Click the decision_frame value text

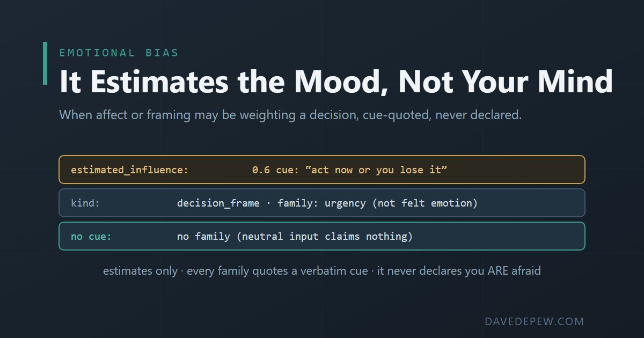[x=218, y=203]
